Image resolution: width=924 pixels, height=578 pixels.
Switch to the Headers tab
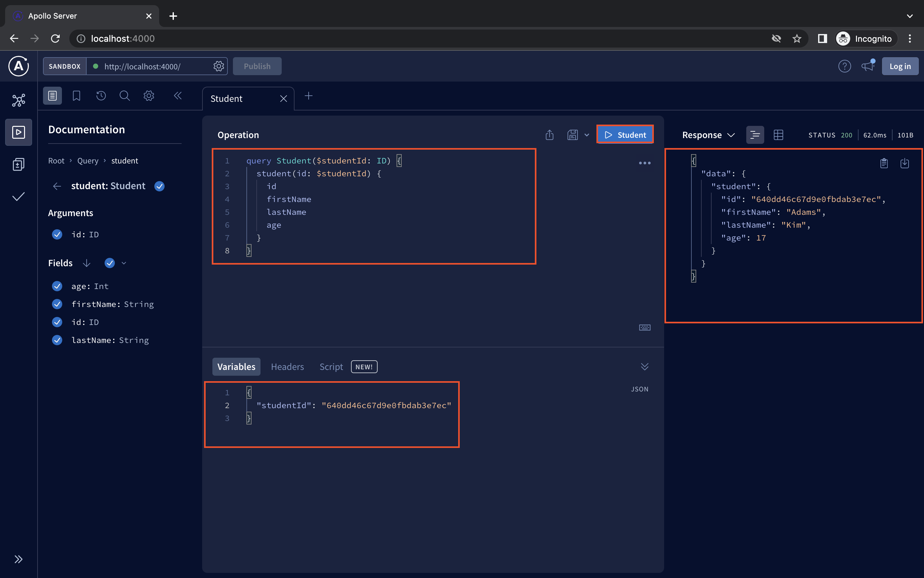point(287,367)
